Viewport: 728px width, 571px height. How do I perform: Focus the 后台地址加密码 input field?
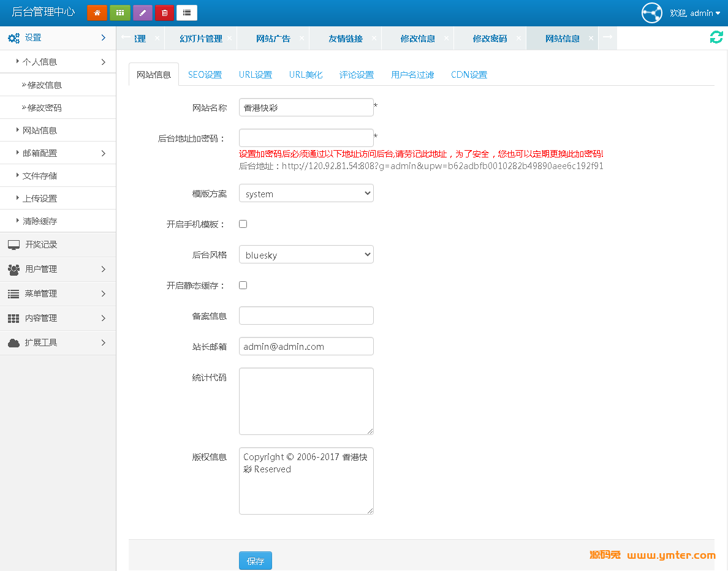pos(306,138)
